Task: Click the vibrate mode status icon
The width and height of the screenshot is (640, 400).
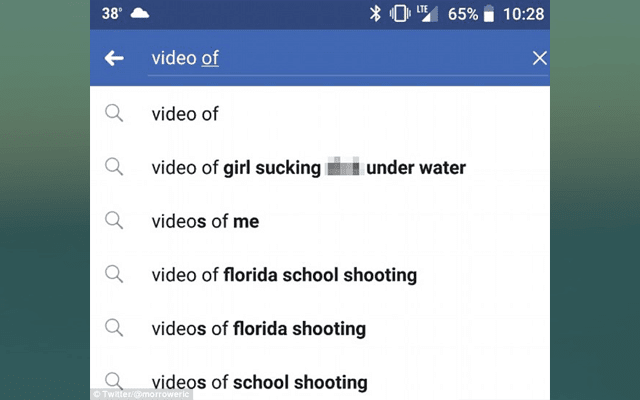Action: pos(400,14)
